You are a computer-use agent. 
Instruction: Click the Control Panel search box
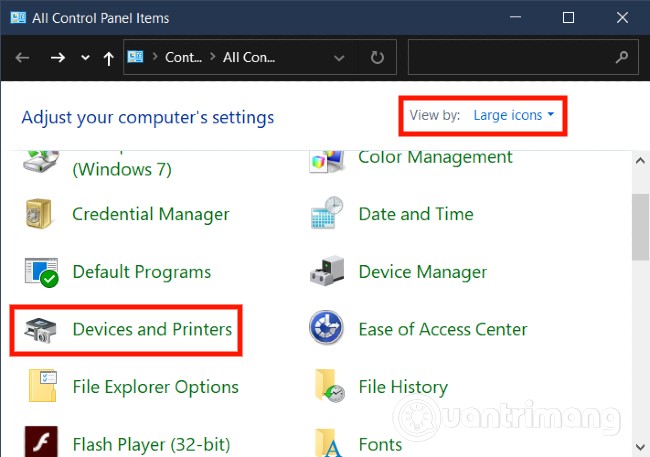point(523,57)
